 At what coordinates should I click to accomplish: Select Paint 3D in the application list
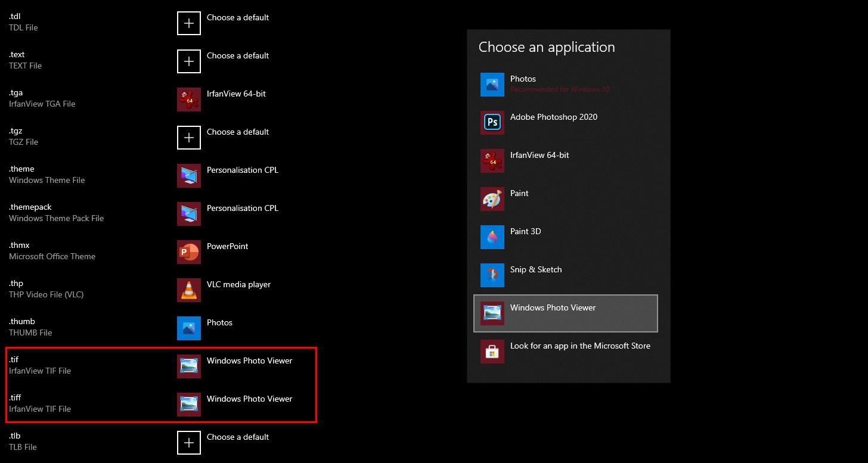tap(566, 237)
